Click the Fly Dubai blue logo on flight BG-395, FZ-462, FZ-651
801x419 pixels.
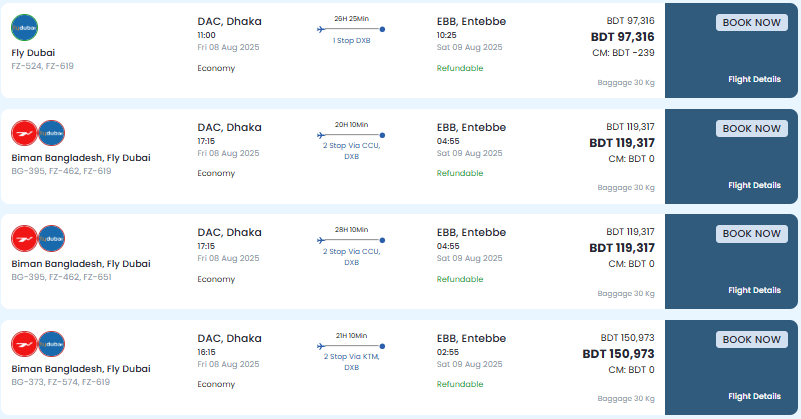(52, 239)
